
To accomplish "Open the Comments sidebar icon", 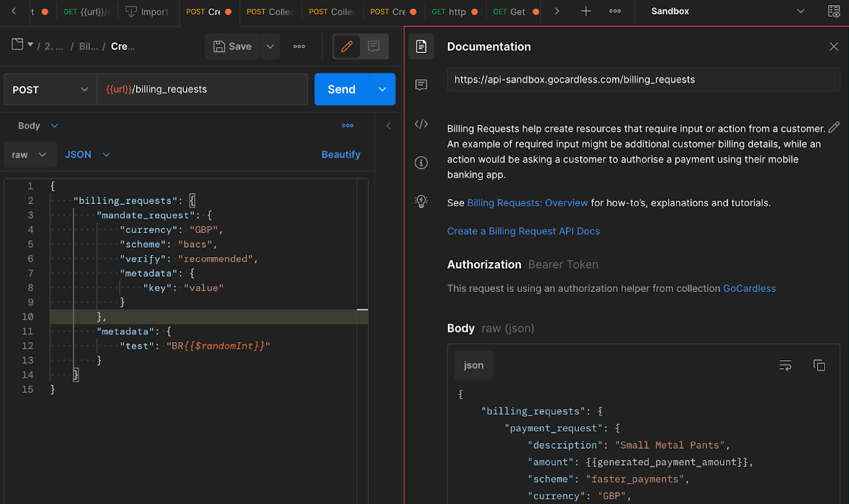I will [x=421, y=85].
